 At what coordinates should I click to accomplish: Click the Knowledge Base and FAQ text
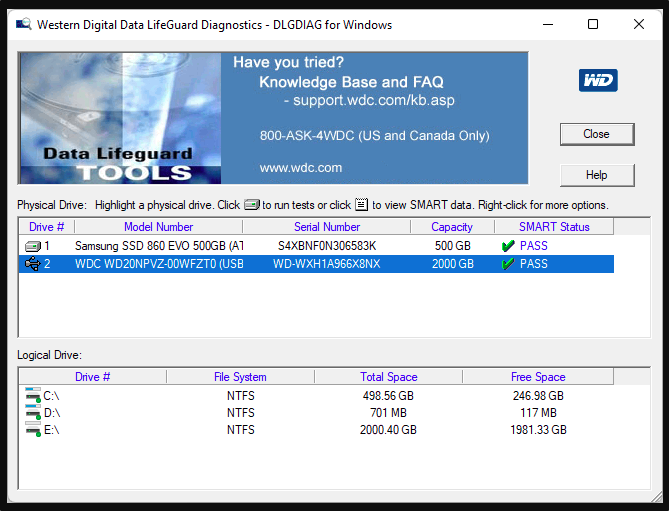click(x=351, y=82)
